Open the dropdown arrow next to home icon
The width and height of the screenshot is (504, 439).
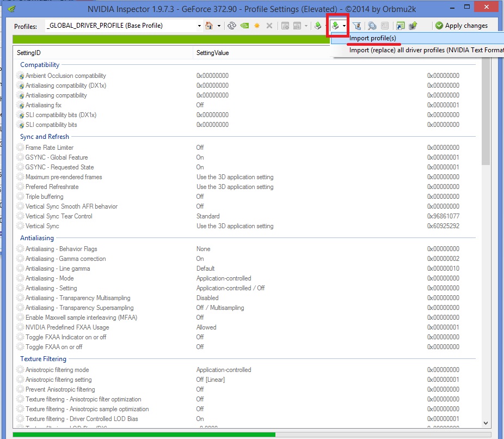pos(219,26)
